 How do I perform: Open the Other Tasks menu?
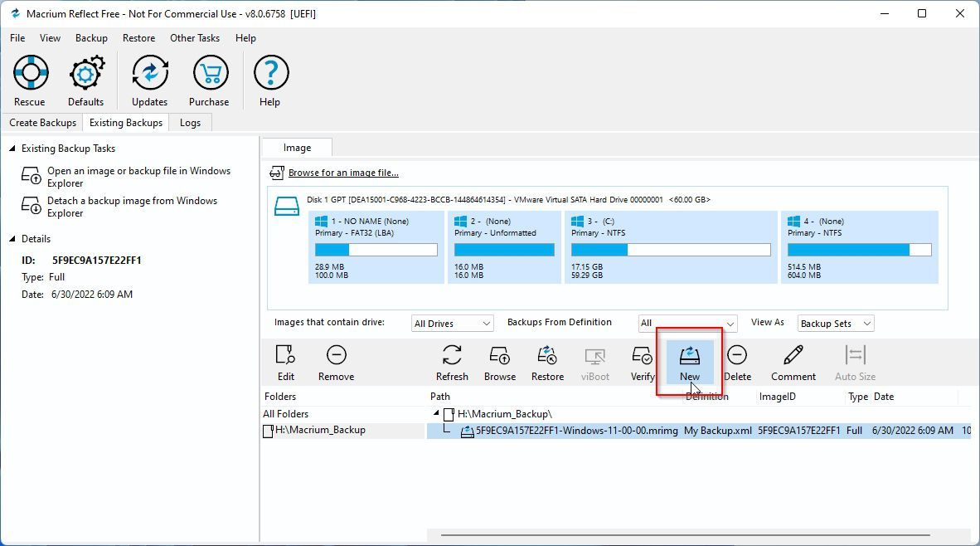click(x=195, y=38)
